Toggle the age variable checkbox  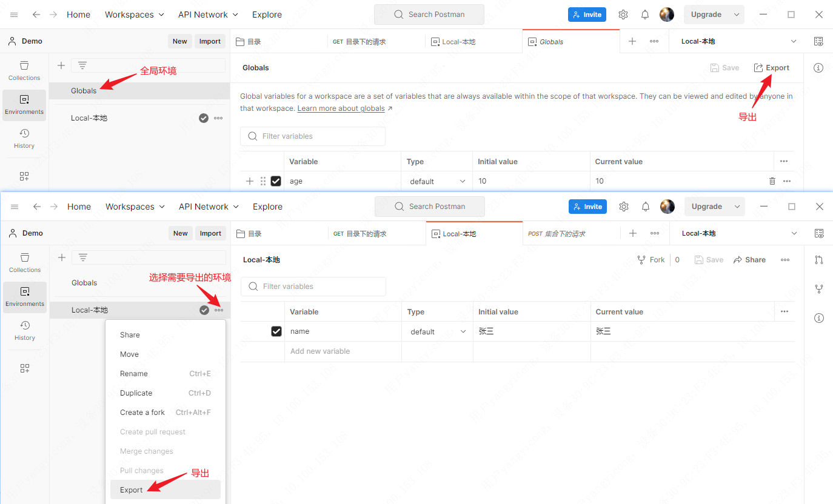point(276,181)
